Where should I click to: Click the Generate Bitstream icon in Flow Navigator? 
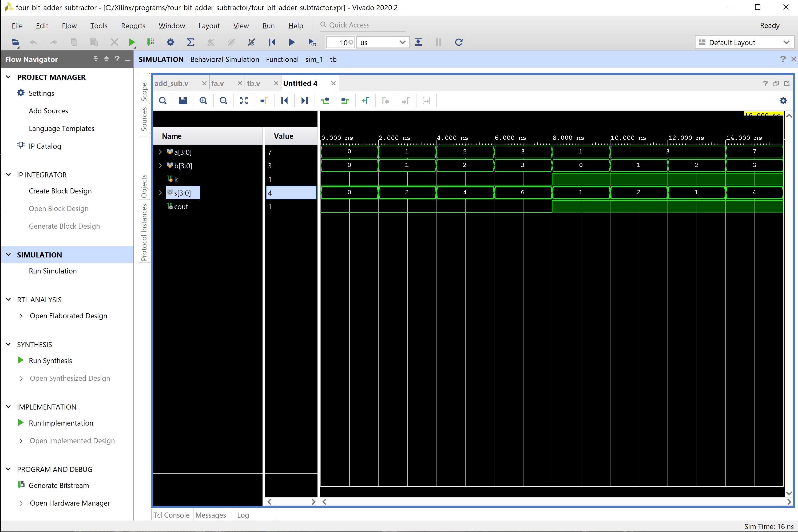pos(21,485)
